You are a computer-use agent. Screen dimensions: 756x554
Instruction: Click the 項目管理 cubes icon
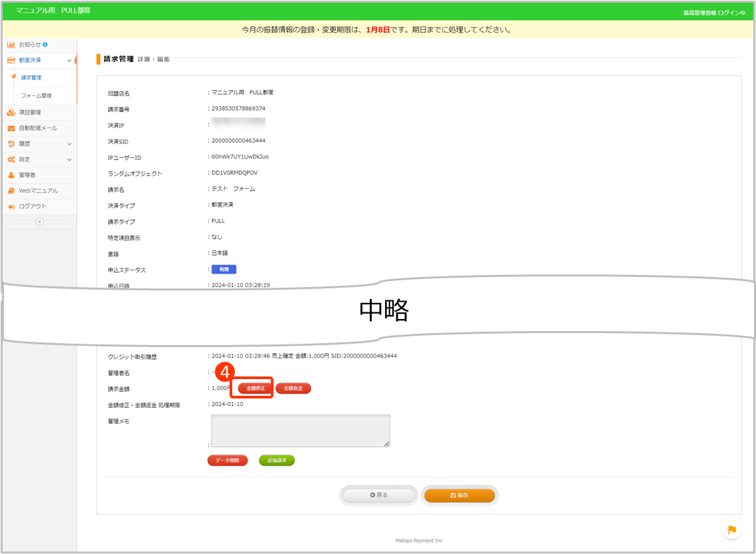11,112
